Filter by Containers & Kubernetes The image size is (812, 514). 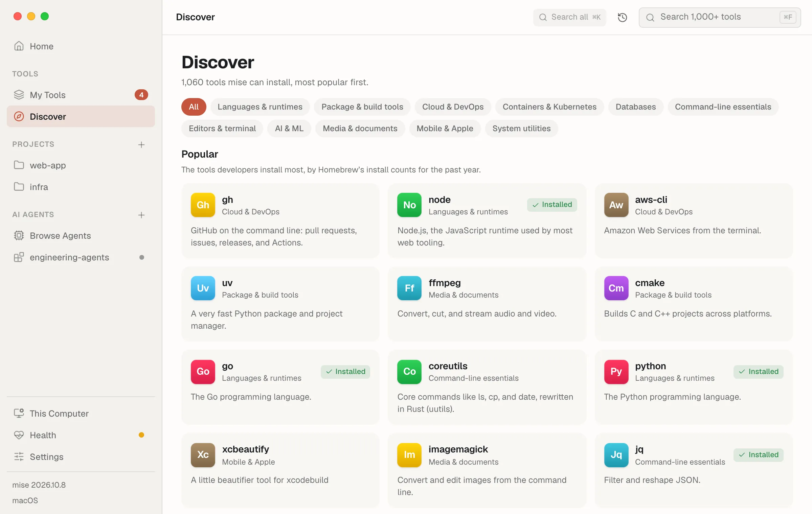pyautogui.click(x=549, y=107)
